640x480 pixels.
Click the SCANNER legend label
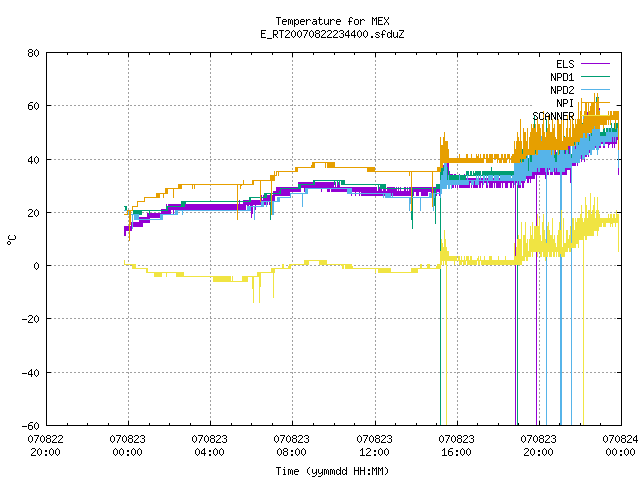tap(553, 116)
